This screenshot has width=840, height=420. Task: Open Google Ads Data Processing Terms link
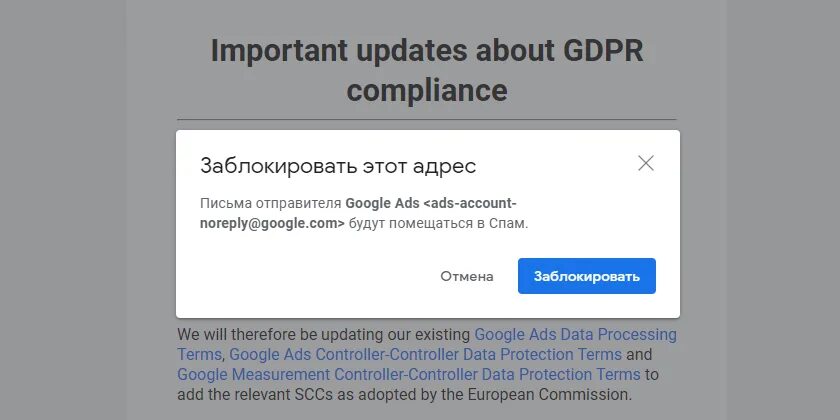pos(575,334)
